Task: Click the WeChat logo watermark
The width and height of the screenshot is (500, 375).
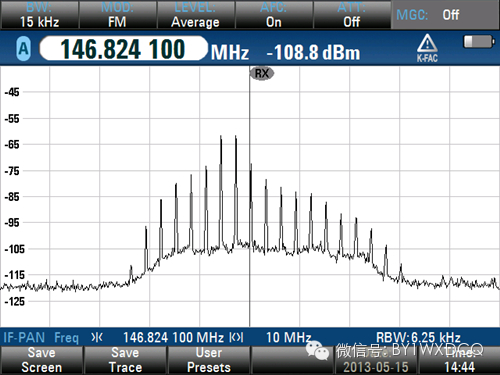Action: [317, 351]
